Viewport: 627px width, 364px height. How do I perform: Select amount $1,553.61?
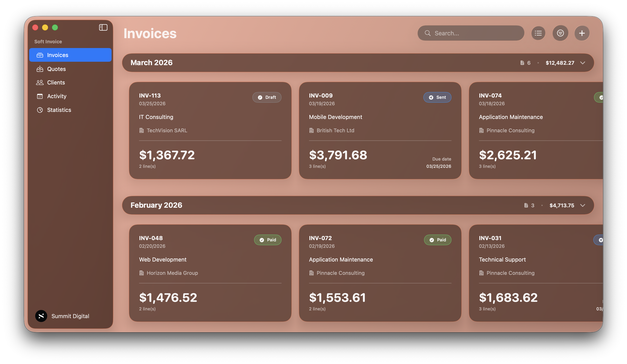click(337, 298)
